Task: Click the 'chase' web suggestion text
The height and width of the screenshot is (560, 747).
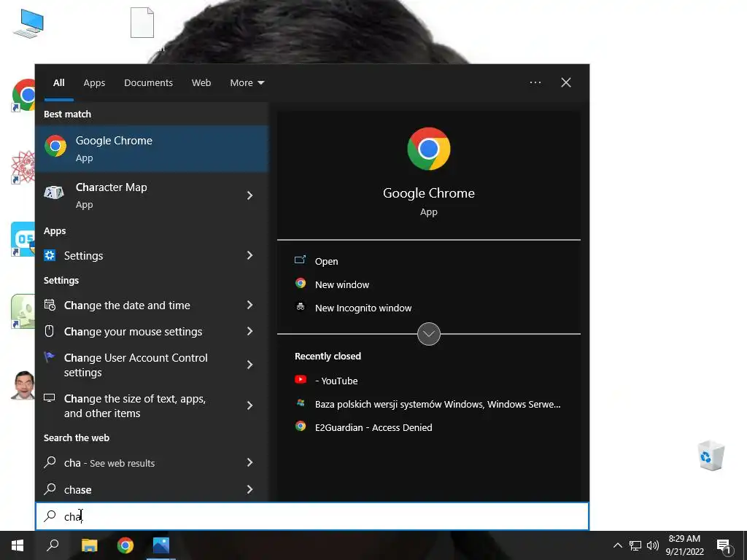Action: pyautogui.click(x=77, y=489)
